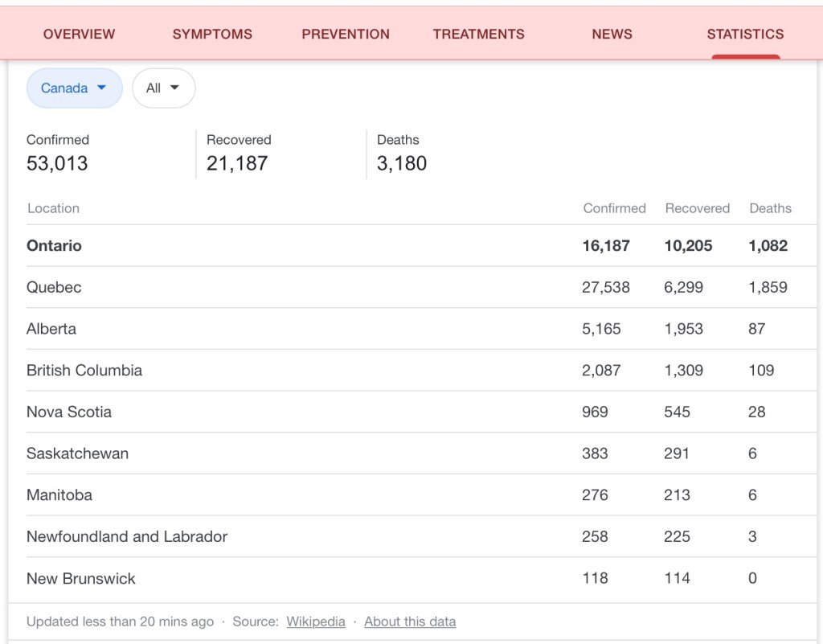Select the Treatments tab
823x644 pixels.
coord(478,35)
